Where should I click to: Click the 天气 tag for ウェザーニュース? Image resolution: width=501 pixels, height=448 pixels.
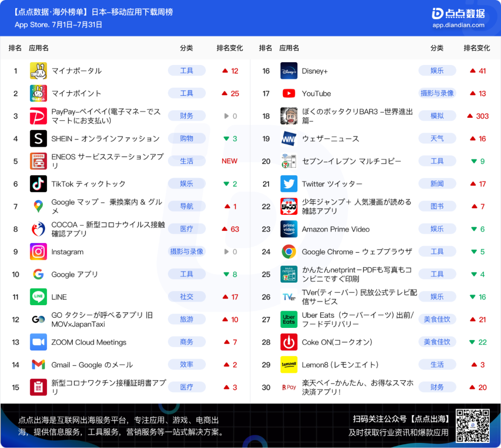[x=437, y=138]
